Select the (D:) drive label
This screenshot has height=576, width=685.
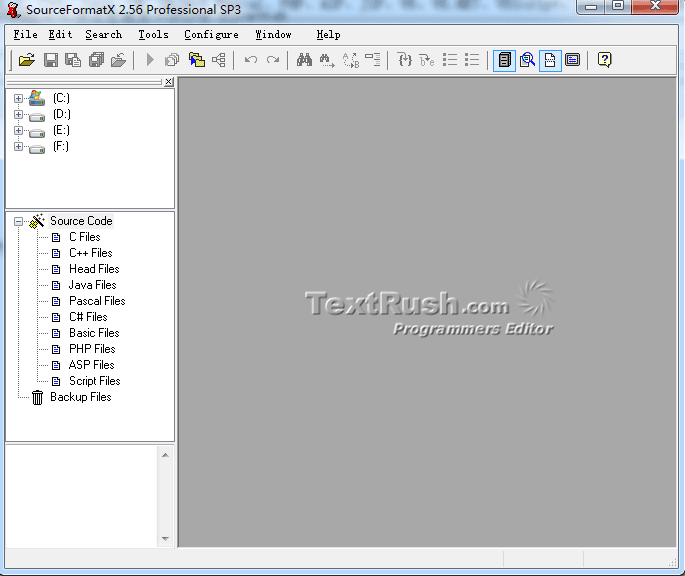(62, 115)
